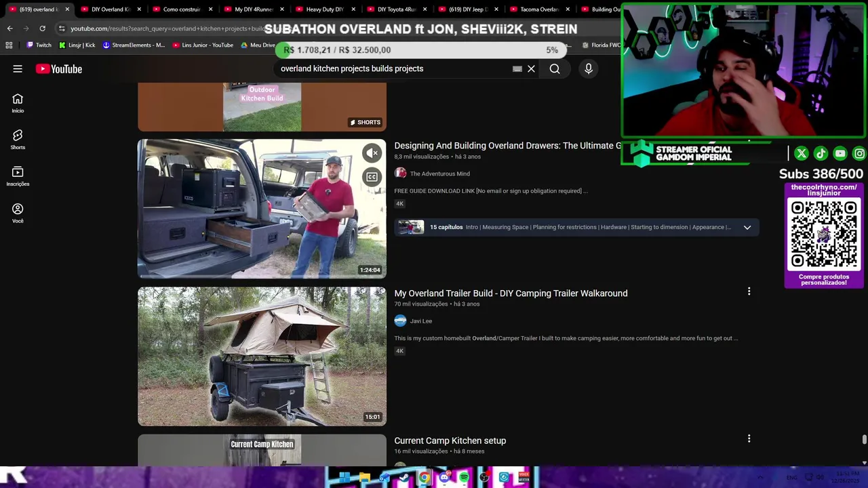This screenshot has height=488, width=868.
Task: Close the DIY Overland Kit tab
Action: [139, 9]
